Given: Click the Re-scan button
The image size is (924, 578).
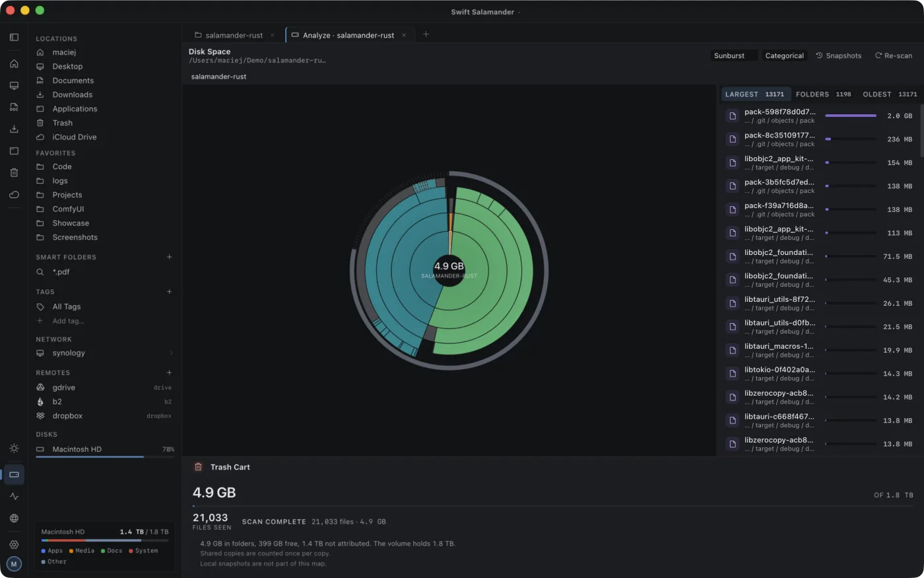Looking at the screenshot, I should pyautogui.click(x=894, y=55).
